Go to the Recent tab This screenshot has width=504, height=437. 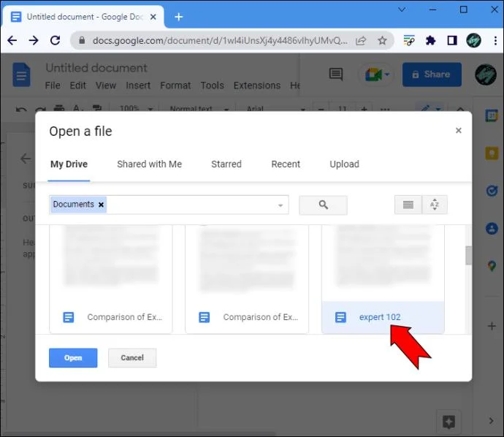coord(286,164)
